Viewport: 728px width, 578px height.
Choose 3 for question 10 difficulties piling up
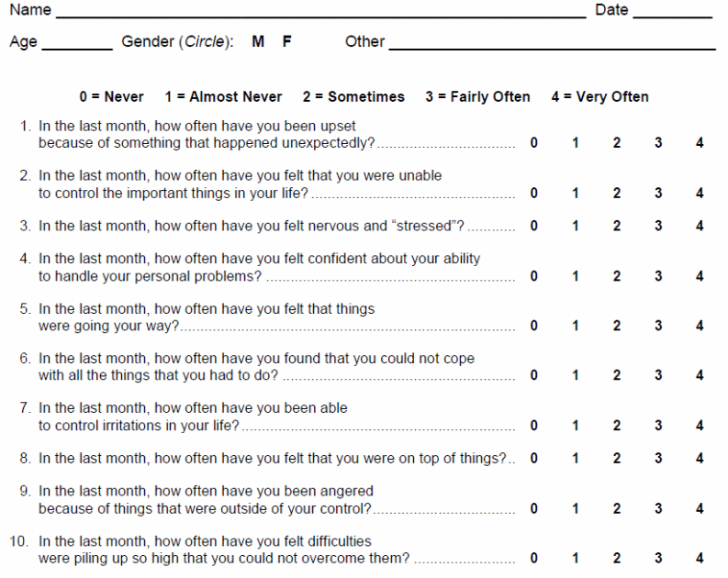[658, 558]
